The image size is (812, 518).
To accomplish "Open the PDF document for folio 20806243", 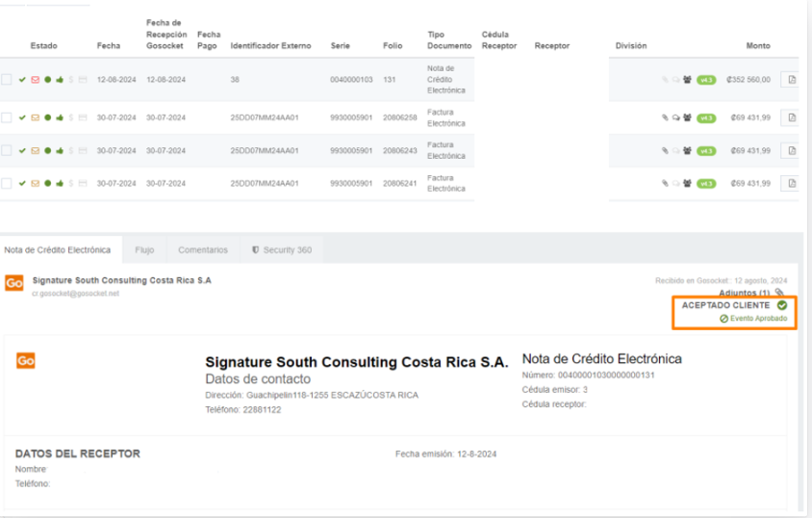I will click(x=791, y=150).
